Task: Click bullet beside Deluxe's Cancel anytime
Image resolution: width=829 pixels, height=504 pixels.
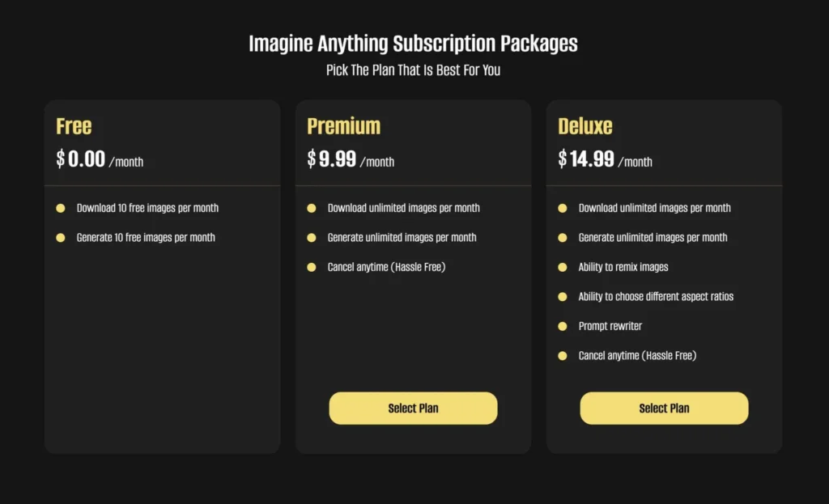Action: click(x=563, y=356)
